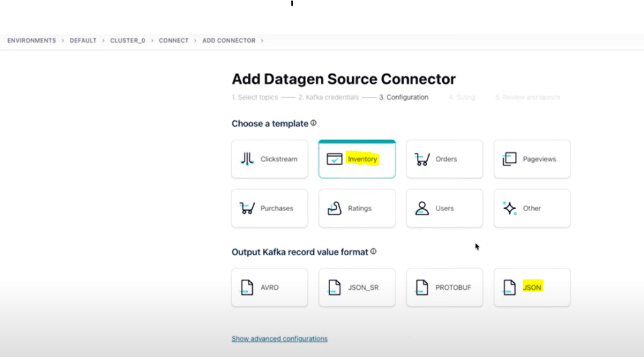Image resolution: width=644 pixels, height=357 pixels.
Task: Choose JSON output record format
Action: 531,287
